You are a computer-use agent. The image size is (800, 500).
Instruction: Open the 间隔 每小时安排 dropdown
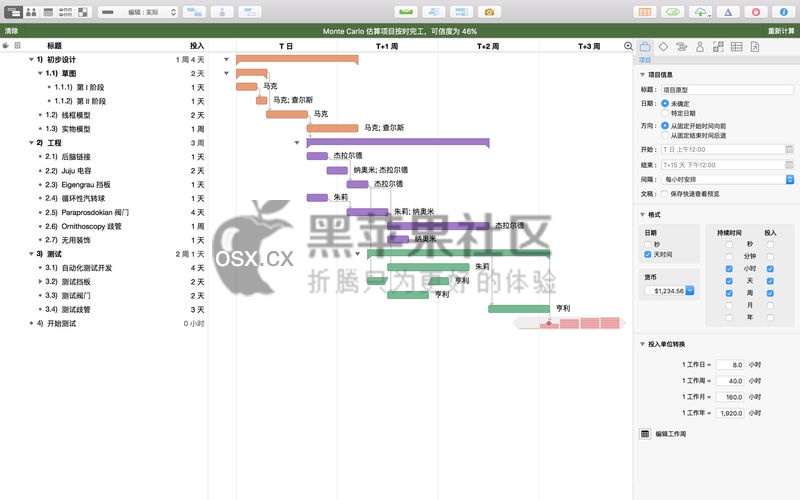[x=728, y=180]
